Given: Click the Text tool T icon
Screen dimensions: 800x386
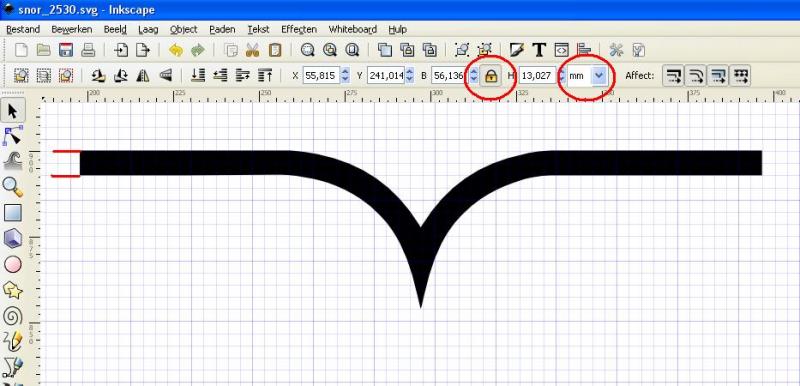Looking at the screenshot, I should 539,49.
